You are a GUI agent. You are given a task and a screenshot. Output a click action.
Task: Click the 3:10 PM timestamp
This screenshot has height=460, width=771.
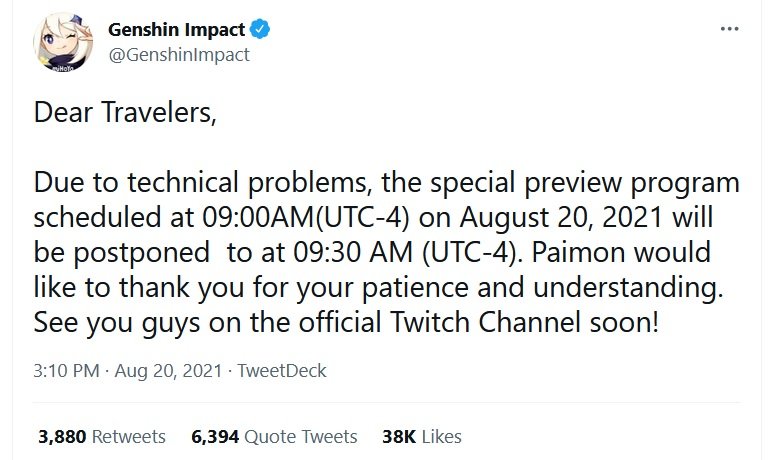pos(66,371)
